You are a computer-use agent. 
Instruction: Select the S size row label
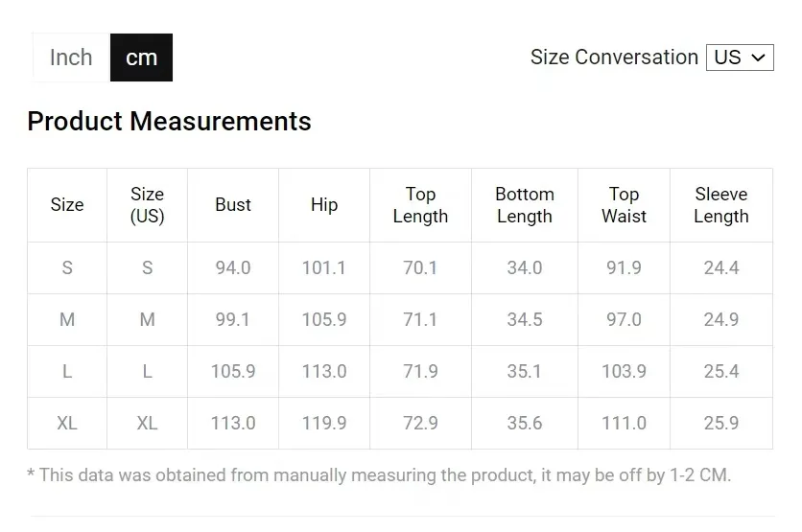(x=67, y=268)
